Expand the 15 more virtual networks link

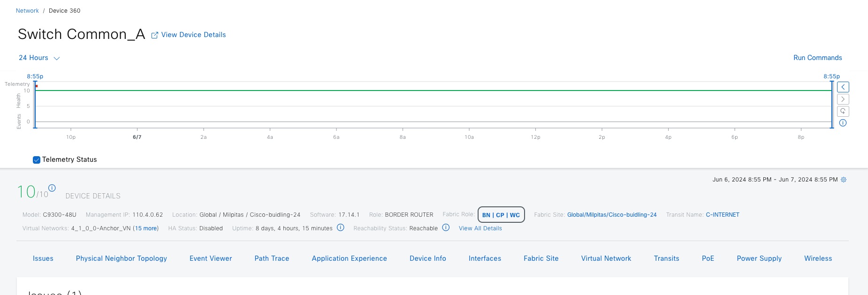pos(146,228)
